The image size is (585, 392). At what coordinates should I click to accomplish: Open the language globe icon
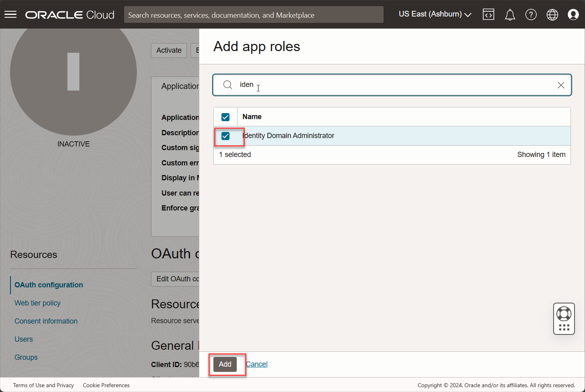[x=552, y=15]
